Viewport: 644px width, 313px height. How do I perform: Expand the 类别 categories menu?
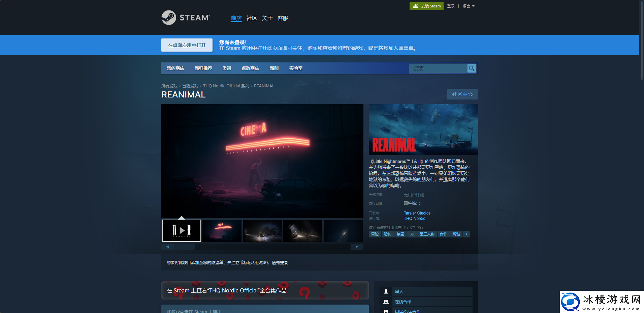tap(227, 68)
